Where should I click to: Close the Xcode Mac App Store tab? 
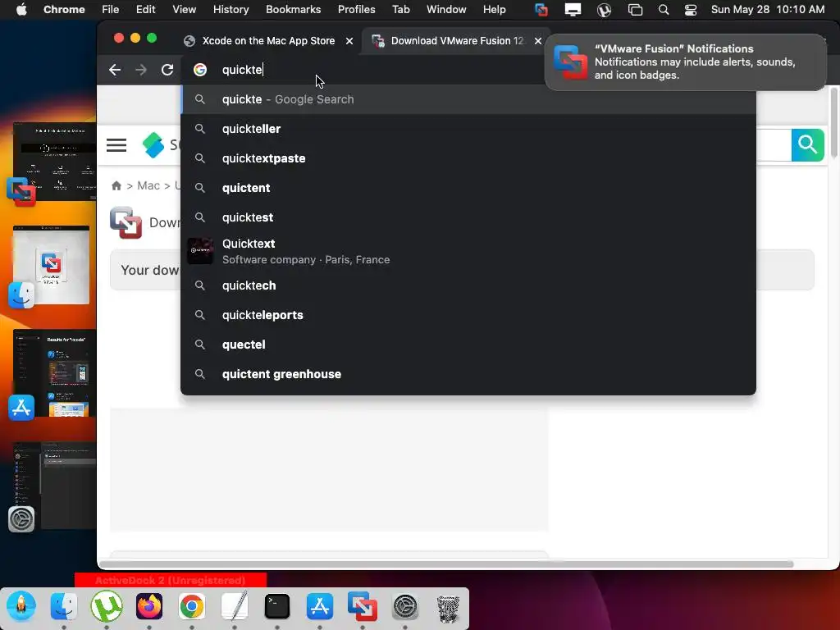tap(349, 41)
